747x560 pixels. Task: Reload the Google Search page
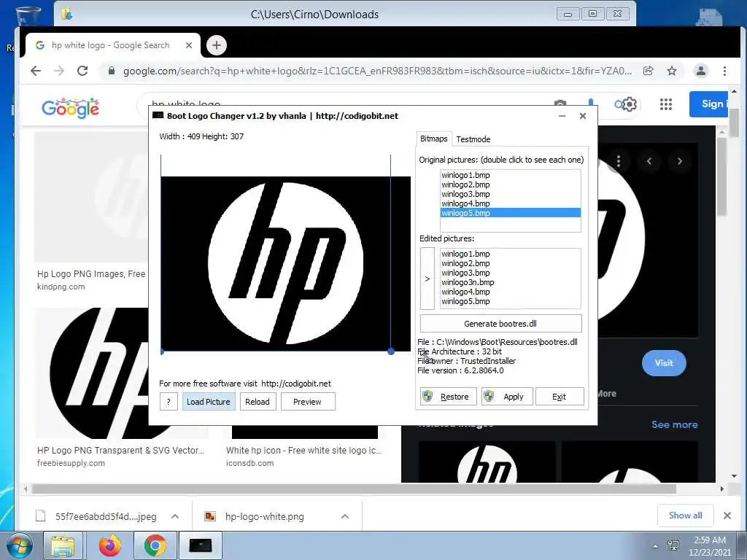tap(82, 71)
